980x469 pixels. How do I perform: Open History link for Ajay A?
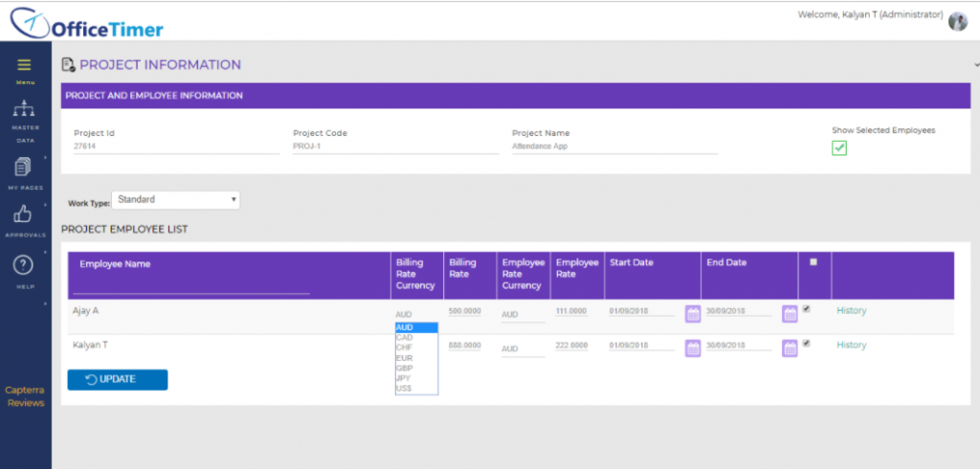point(851,311)
